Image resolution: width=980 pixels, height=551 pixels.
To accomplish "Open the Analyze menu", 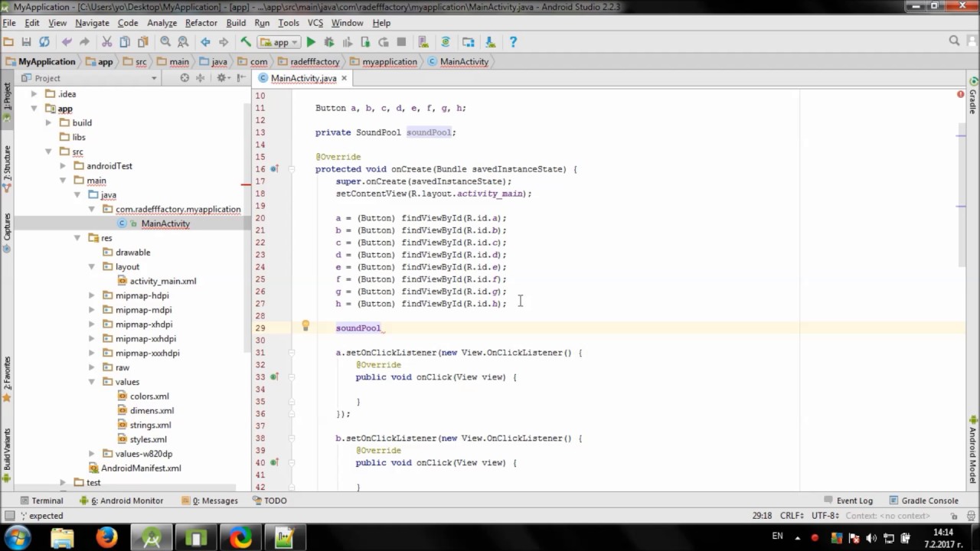I will pos(162,23).
